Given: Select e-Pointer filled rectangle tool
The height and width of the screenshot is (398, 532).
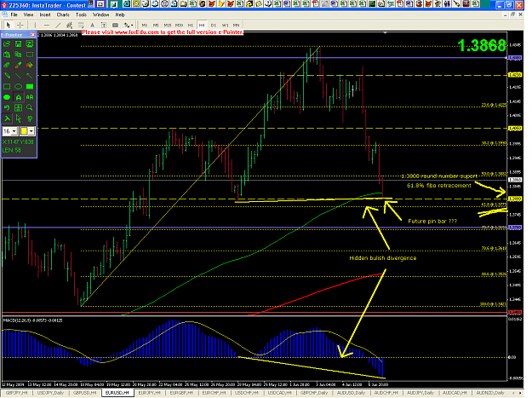Looking at the screenshot, I should (30, 87).
